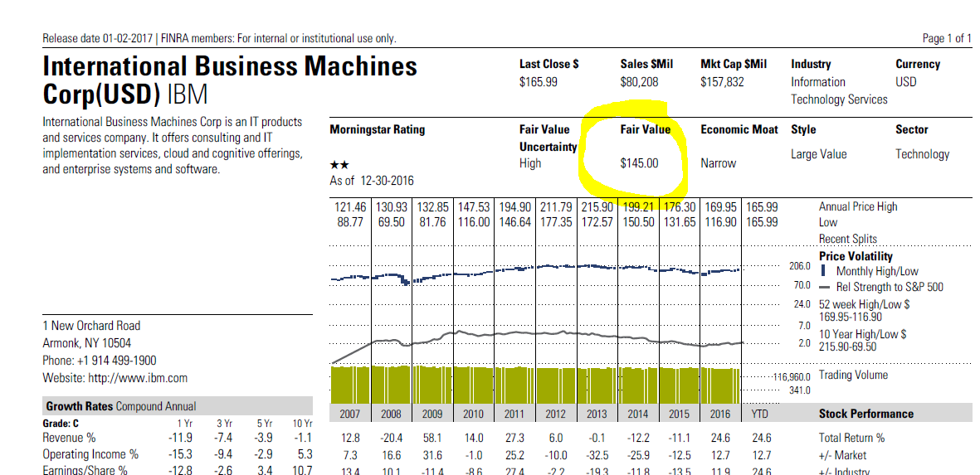Select the 52 week High/Low $ label
Screen dimensions: 980x475
[x=864, y=304]
